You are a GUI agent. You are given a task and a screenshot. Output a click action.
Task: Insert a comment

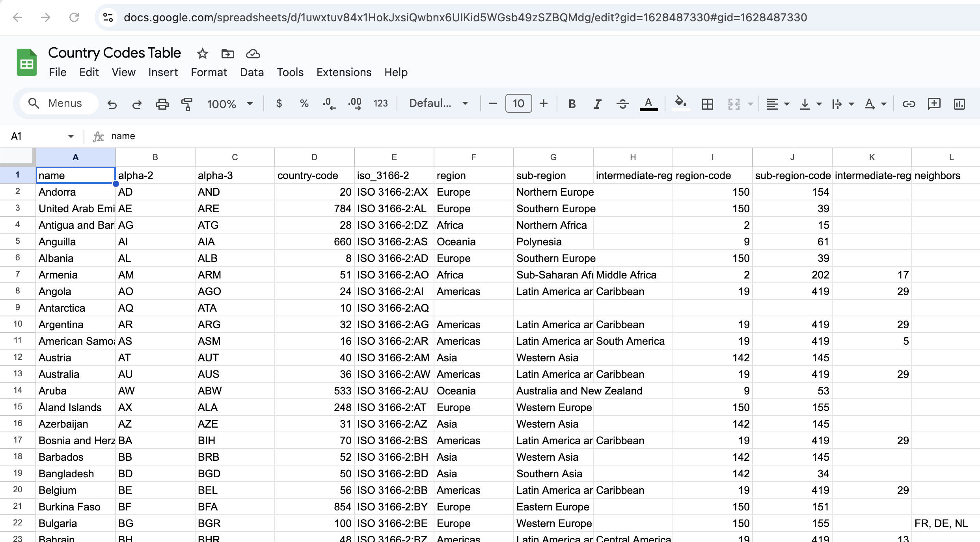click(x=934, y=104)
